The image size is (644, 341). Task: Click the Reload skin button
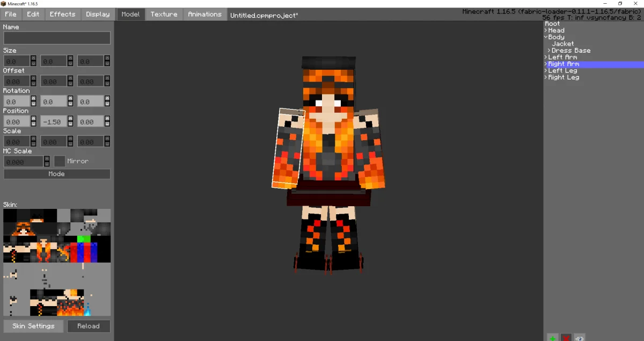point(89,326)
